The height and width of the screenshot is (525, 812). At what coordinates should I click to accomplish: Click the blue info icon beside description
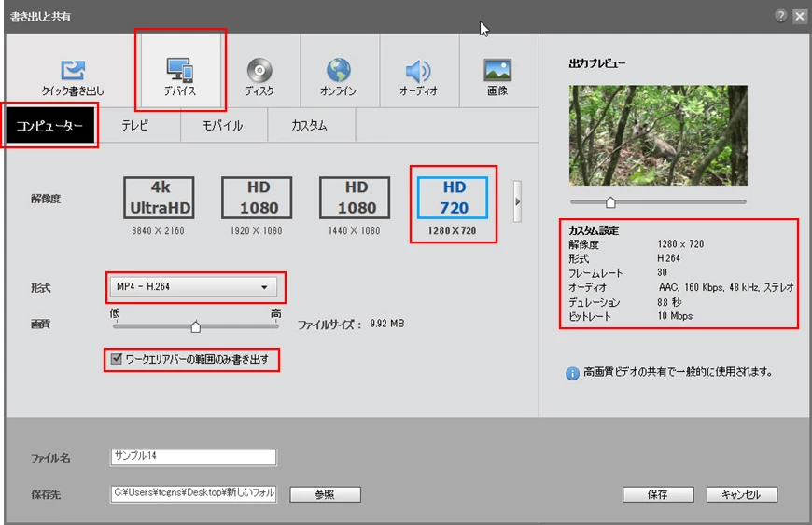coord(572,373)
